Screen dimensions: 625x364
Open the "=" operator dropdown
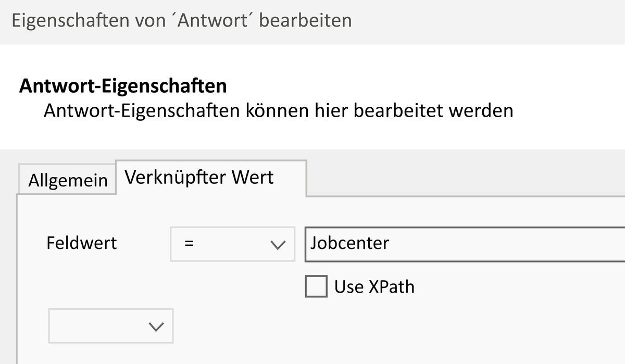tap(232, 243)
